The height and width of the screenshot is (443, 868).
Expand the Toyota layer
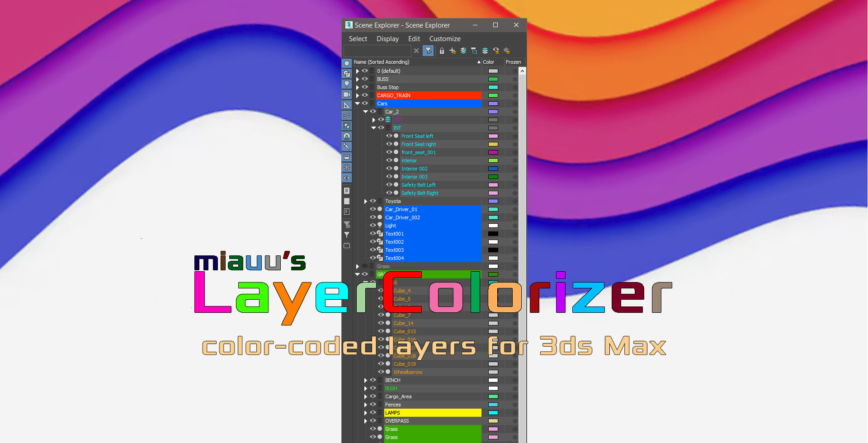365,201
